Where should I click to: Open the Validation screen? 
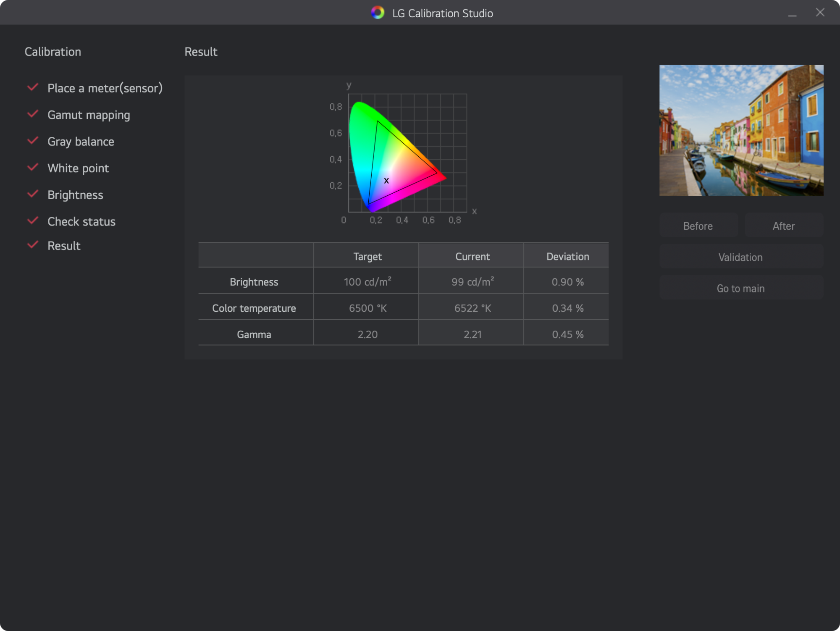coord(741,257)
